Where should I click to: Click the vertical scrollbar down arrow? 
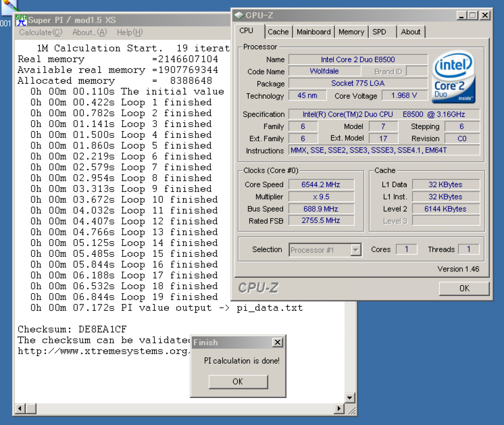point(350,398)
